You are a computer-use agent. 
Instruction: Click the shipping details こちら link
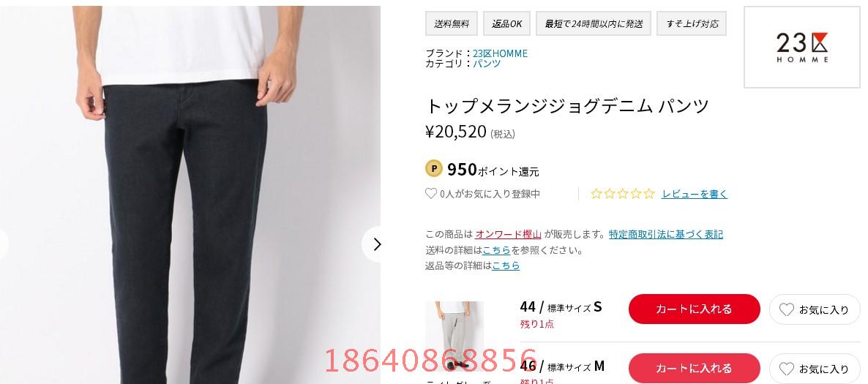496,250
